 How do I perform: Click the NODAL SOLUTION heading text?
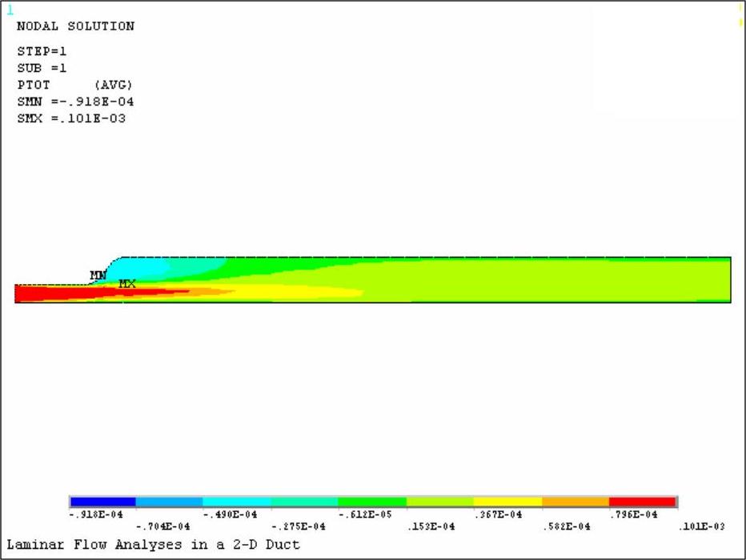(76, 26)
